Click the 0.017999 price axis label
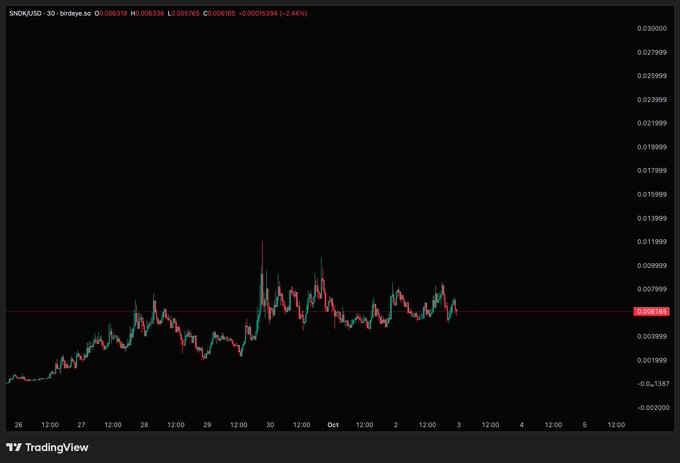Viewport: 680px width, 463px height. point(652,170)
